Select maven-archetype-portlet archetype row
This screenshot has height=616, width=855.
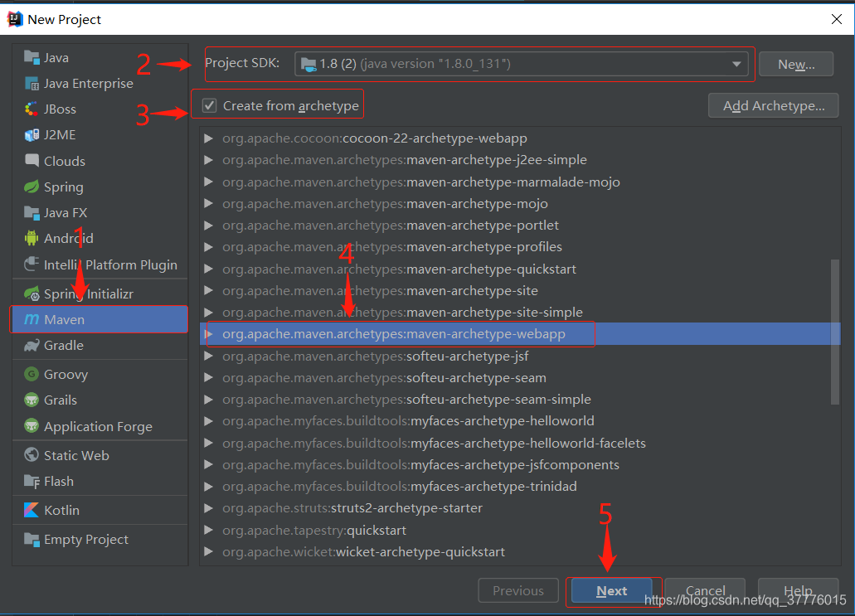click(x=520, y=226)
